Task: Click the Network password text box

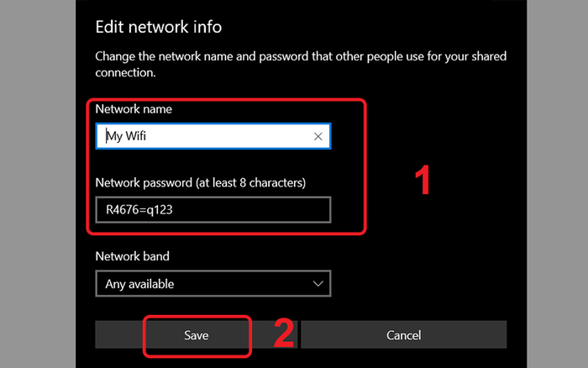Action: (x=213, y=210)
